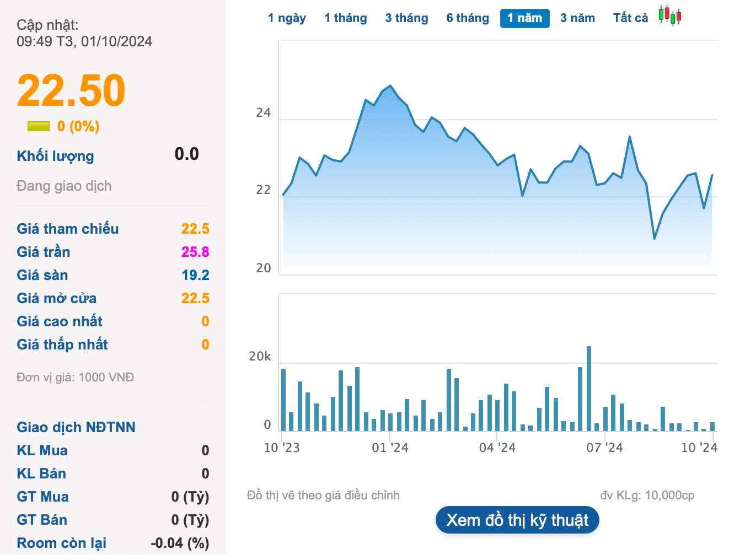Click the 'KL Bán' label

(x=41, y=473)
